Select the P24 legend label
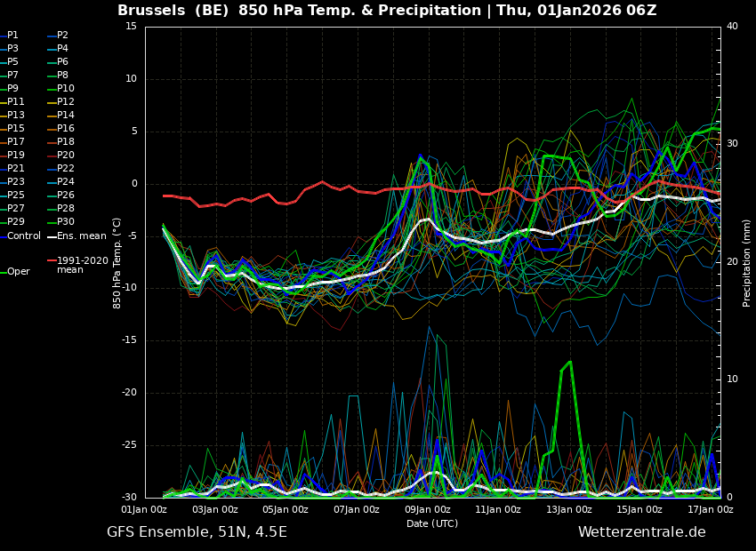This screenshot has height=551, width=756. 66,181
